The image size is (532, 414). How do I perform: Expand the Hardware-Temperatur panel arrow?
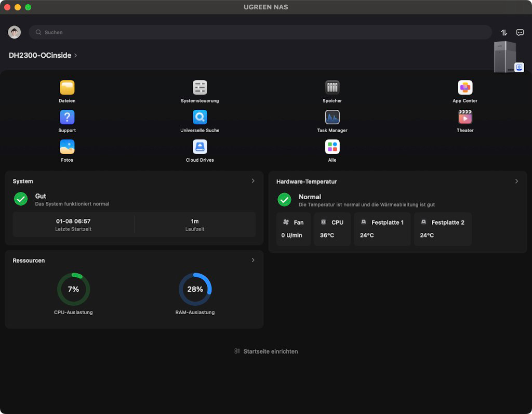pyautogui.click(x=516, y=181)
